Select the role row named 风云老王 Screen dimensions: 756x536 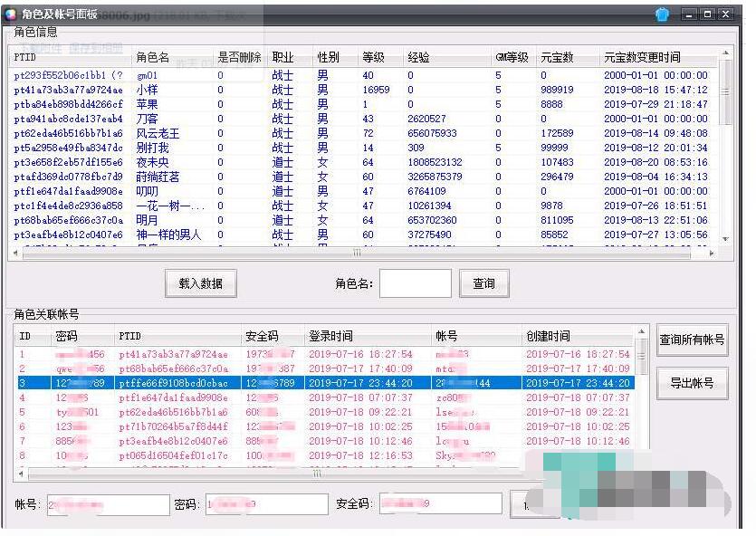158,133
